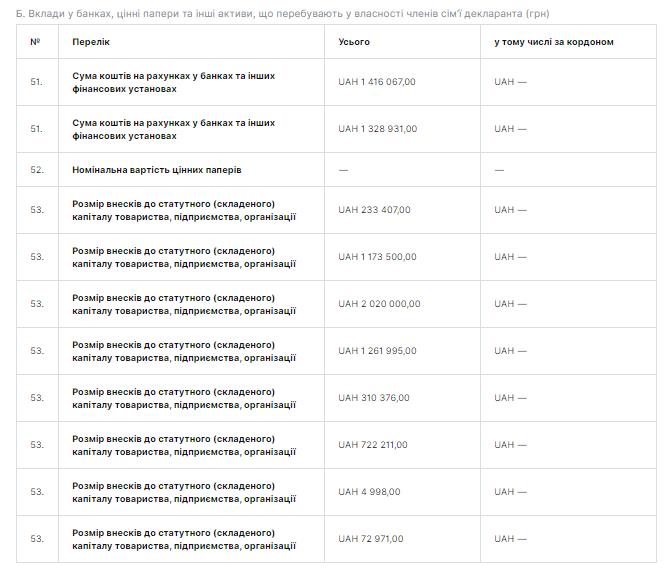Select the amount UAH 1 416 067,00
This screenshot has height=588, width=668.
(377, 82)
